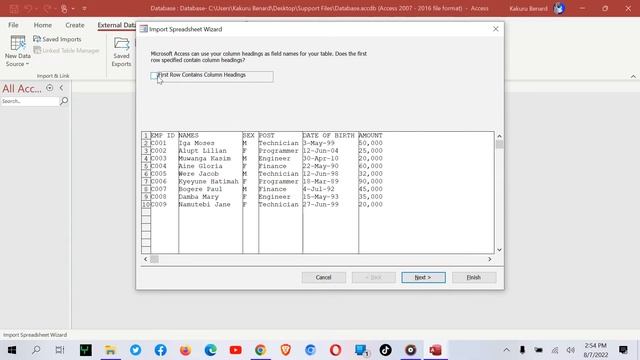Click Saved Imports in ribbon
Screen dimensions: 640x360
pos(57,39)
